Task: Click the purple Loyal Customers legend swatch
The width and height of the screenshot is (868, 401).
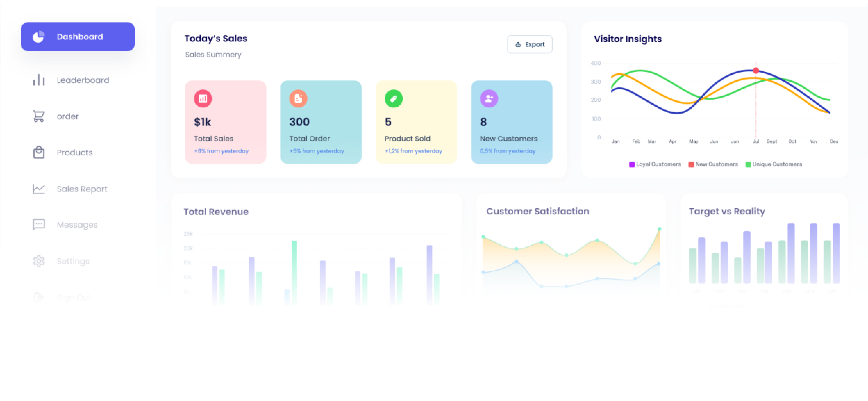Action: [632, 165]
